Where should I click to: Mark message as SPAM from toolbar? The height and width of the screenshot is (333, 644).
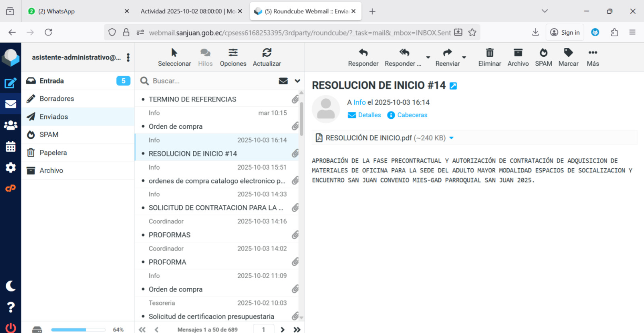pos(543,57)
